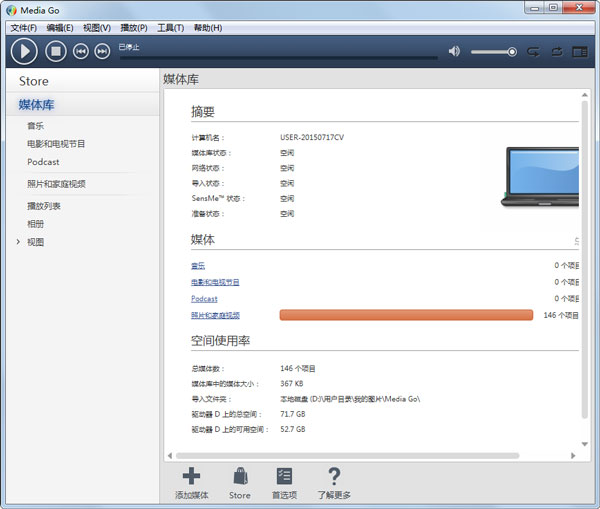
Task: Select 播放列表 in the sidebar
Action: tap(44, 206)
